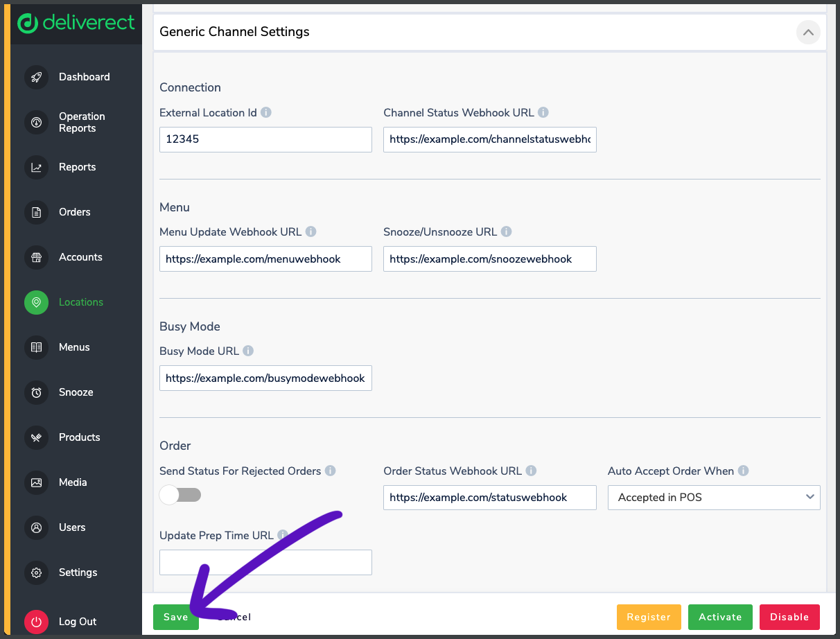The image size is (840, 639).
Task: Open the Auto Accept Order When dropdown
Action: pyautogui.click(x=714, y=498)
